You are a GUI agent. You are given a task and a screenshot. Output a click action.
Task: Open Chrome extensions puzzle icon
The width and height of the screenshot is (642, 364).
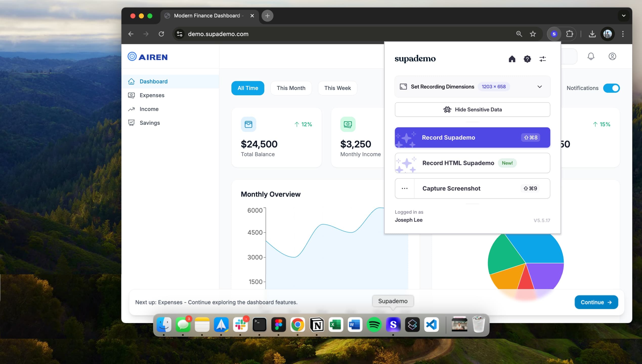click(569, 34)
